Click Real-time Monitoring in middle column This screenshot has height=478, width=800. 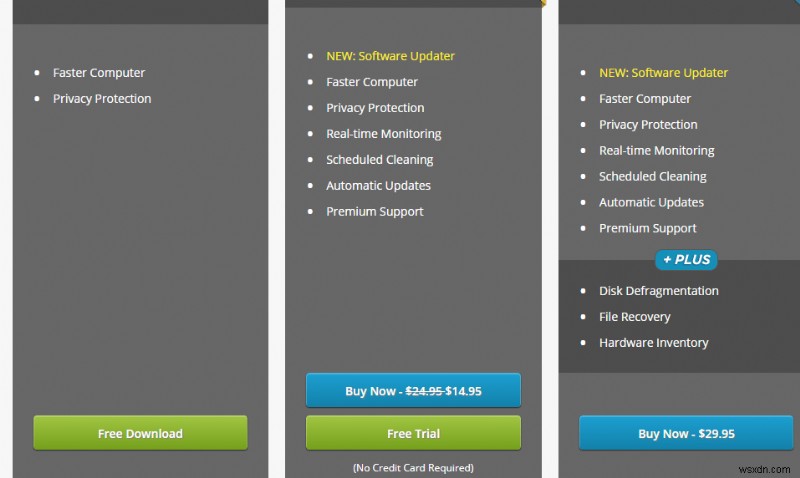[384, 134]
